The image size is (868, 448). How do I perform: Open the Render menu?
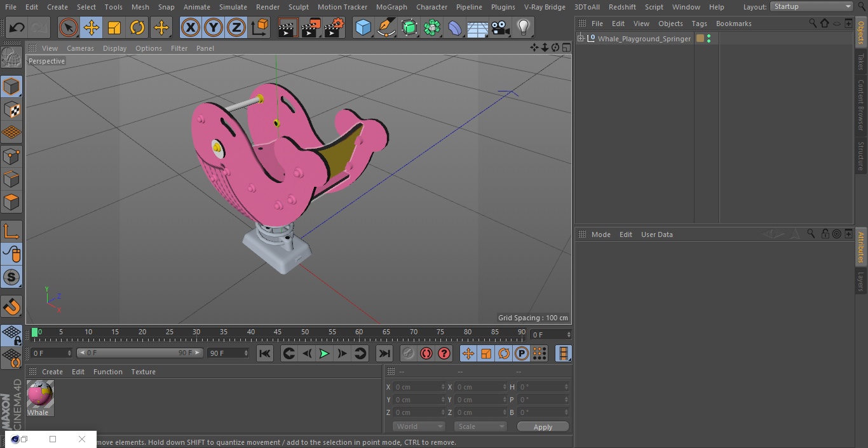tap(268, 7)
